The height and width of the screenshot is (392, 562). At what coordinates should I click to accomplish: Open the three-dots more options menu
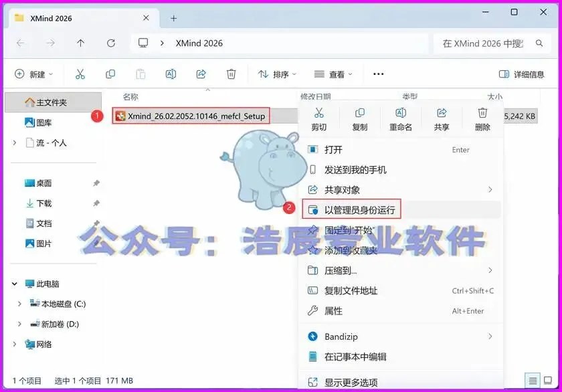click(379, 74)
